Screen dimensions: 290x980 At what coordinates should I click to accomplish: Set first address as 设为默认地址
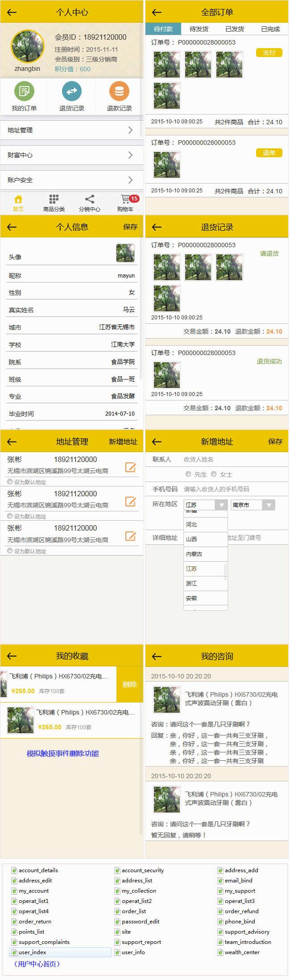pyautogui.click(x=10, y=482)
